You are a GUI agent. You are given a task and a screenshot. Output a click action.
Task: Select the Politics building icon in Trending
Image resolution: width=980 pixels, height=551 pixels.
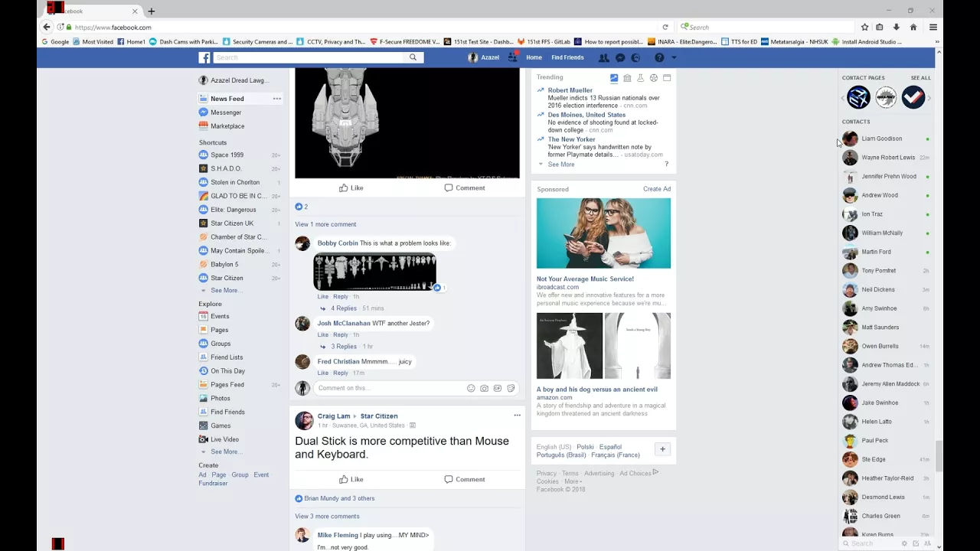(x=627, y=78)
